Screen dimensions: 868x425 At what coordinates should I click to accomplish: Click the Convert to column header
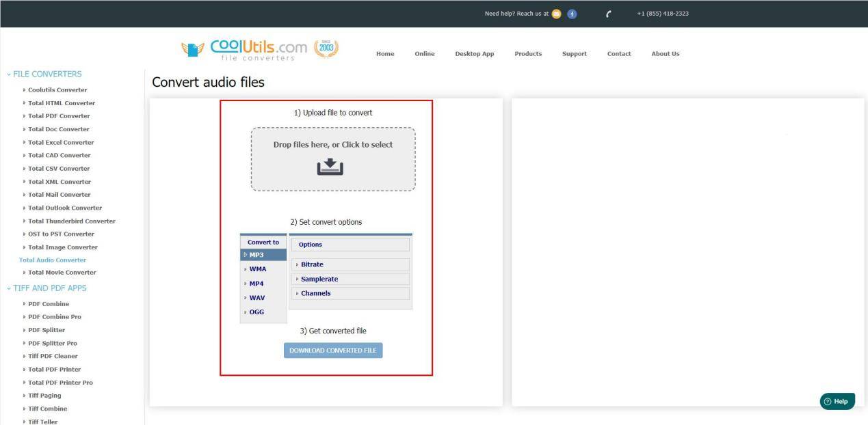pyautogui.click(x=263, y=242)
